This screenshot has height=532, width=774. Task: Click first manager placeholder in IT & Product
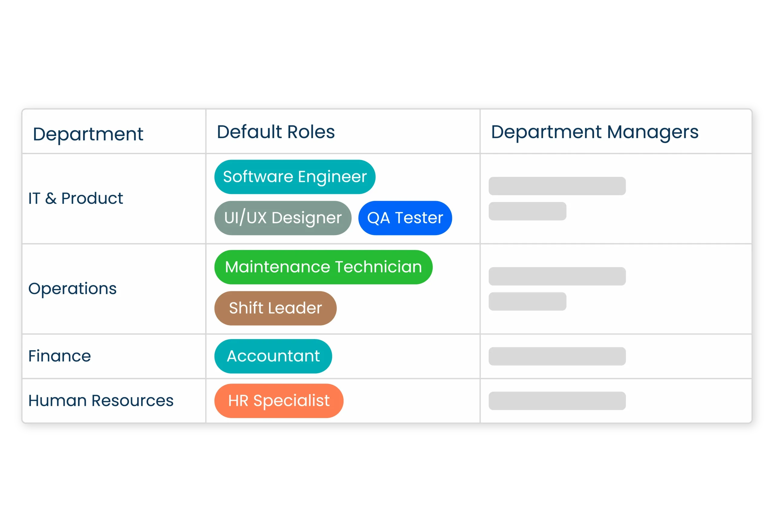(557, 186)
